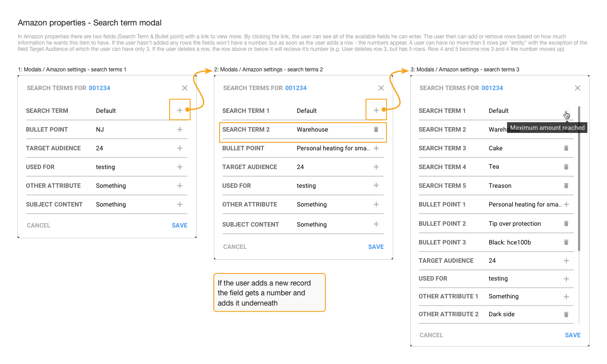Edit the Bullet Point value NJ in search terms 1 modal
The image size is (607, 364).
click(100, 129)
